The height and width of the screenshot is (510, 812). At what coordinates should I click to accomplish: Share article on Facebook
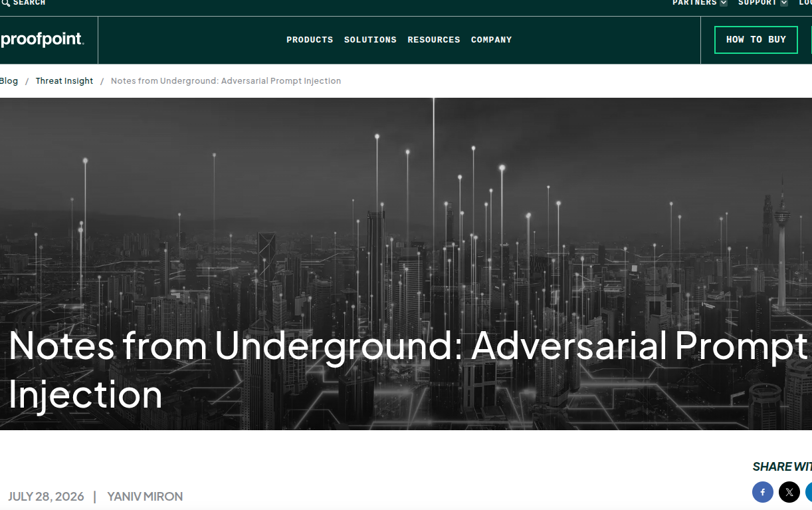(763, 492)
